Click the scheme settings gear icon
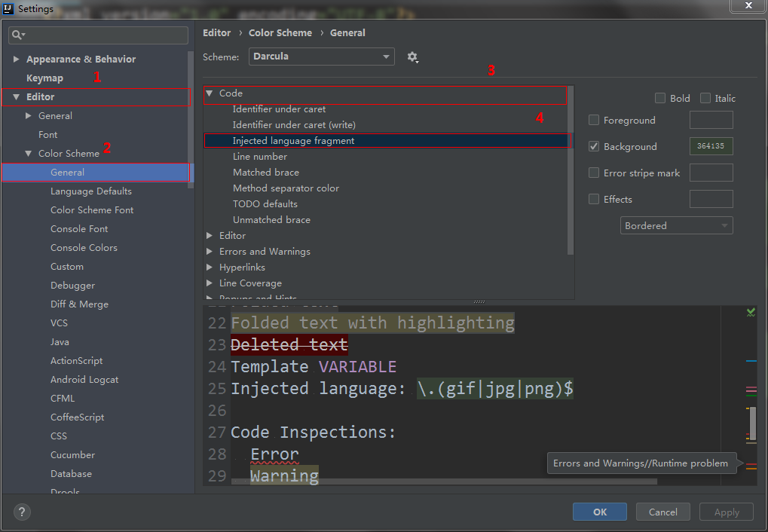The width and height of the screenshot is (768, 532). point(412,57)
